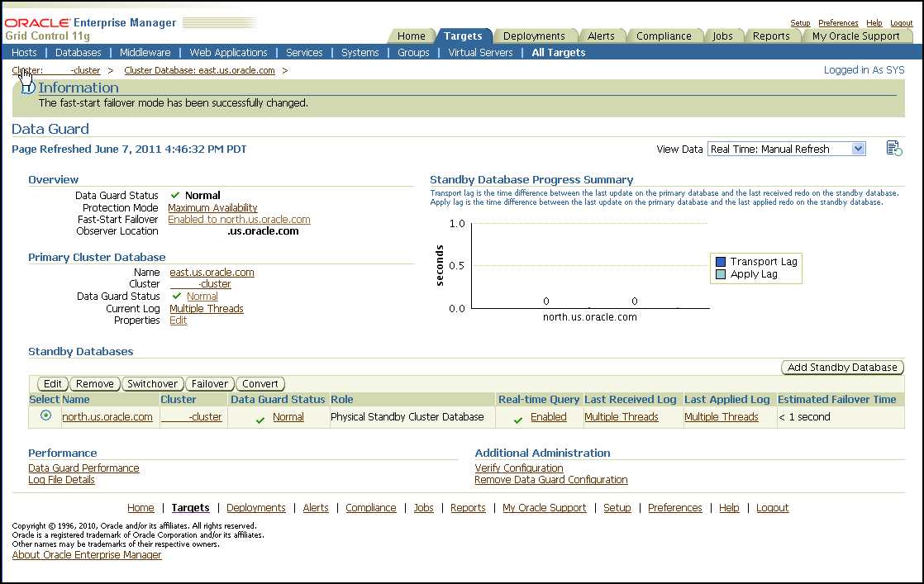Click the Apply Lag legend swatch

point(721,274)
